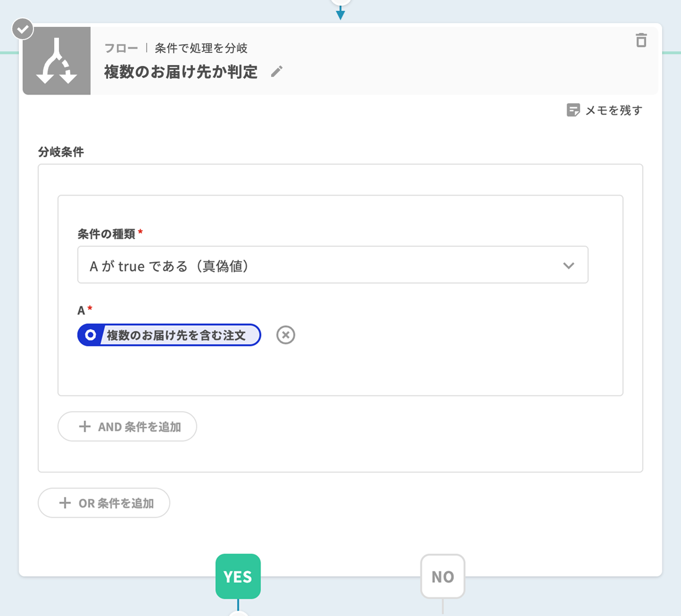Image resolution: width=681 pixels, height=616 pixels.
Task: Remove variable A with the circled X
Action: pyautogui.click(x=285, y=335)
